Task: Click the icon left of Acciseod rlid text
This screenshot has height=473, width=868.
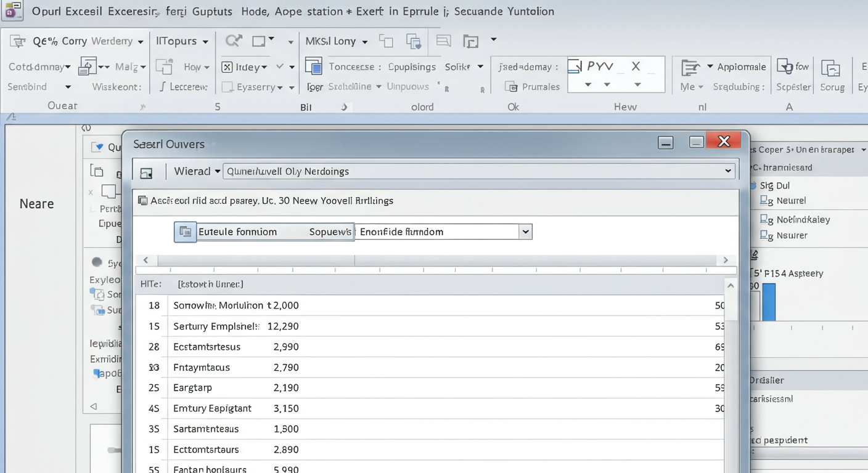Action: click(x=143, y=201)
